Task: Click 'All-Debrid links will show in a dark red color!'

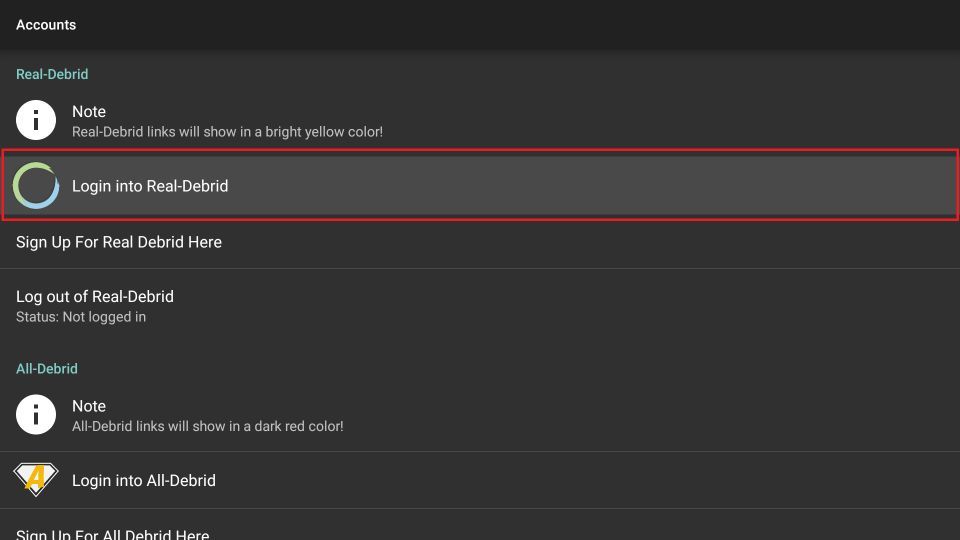Action: click(208, 426)
